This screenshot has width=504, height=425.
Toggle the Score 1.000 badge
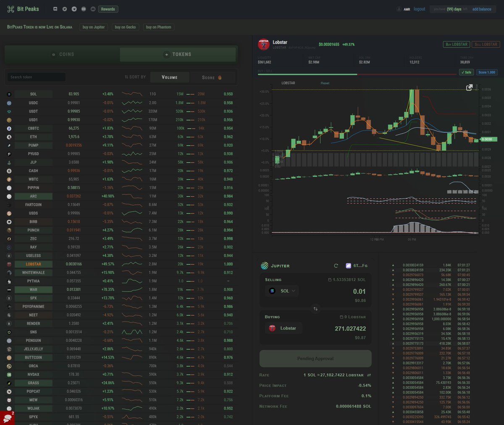tap(487, 72)
